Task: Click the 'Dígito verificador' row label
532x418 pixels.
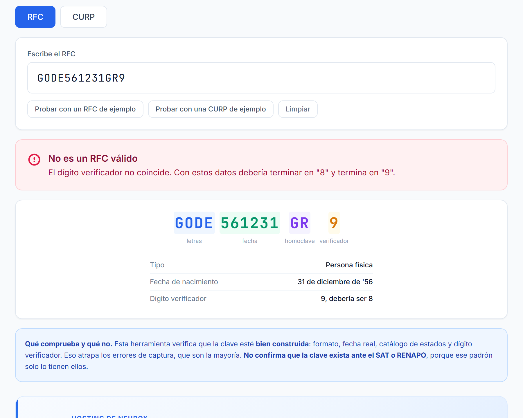Action: point(178,299)
